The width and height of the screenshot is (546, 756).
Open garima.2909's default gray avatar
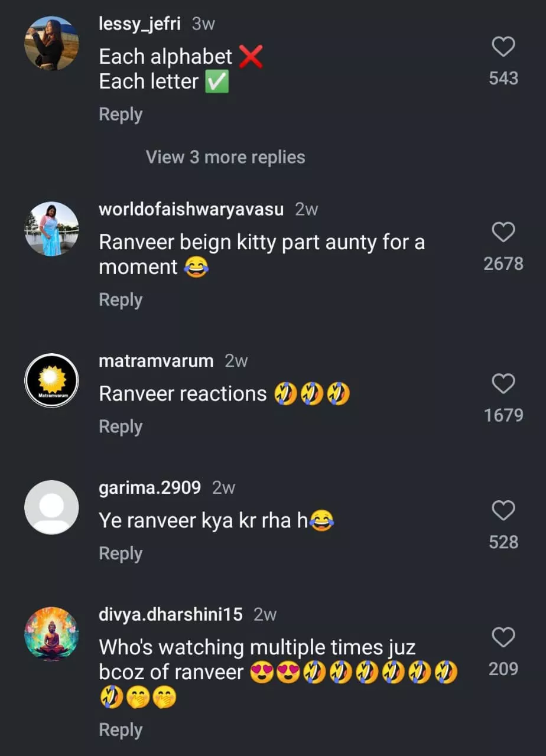(x=51, y=507)
